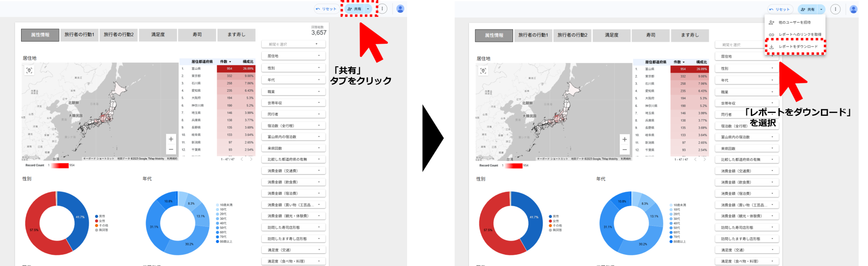Open three-dot options menu in left screenshot
Viewport: 868px width, 266px height.
383,9
